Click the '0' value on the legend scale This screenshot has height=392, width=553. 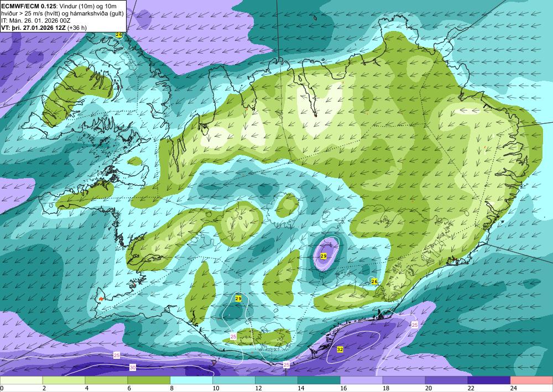point(2,388)
